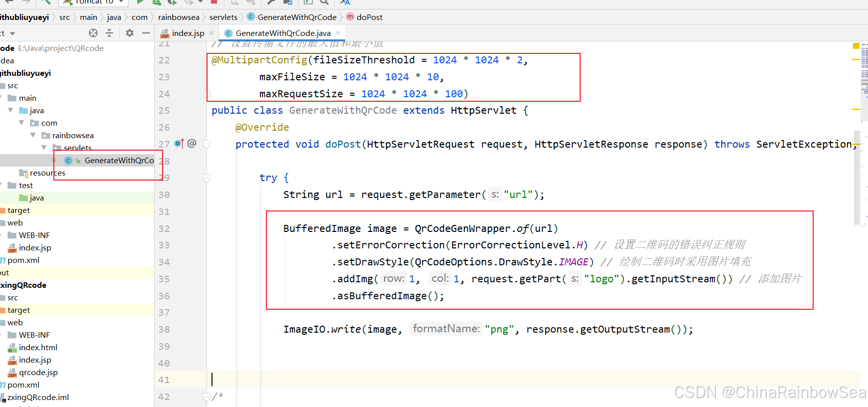Image resolution: width=868 pixels, height=407 pixels.
Task: Open project panel settings gear
Action: [130, 33]
